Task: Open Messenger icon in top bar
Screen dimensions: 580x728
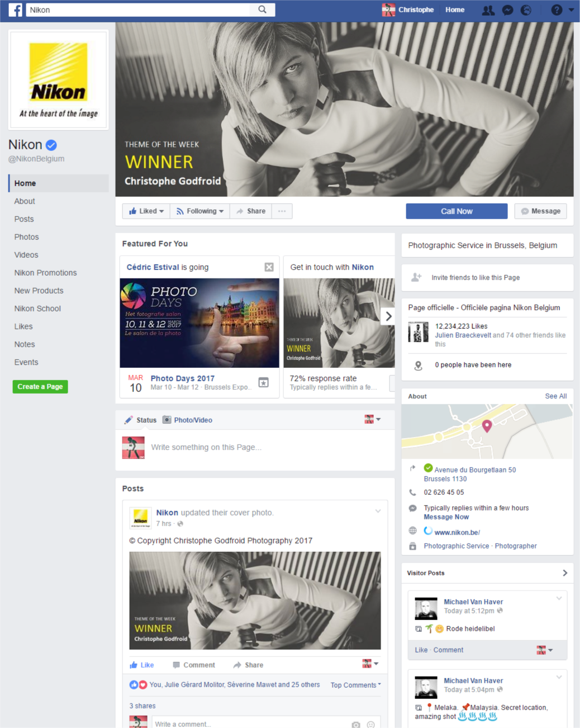Action: click(507, 10)
